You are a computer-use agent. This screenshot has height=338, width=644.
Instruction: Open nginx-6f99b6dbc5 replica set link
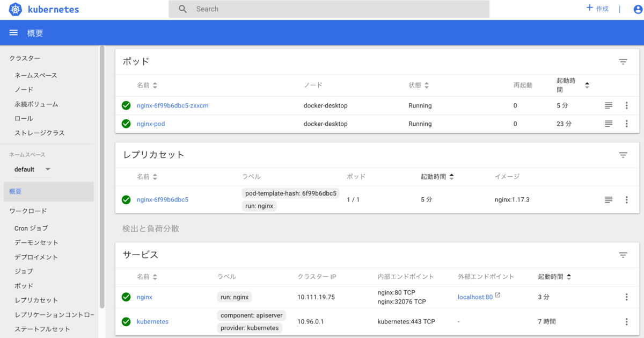coord(163,200)
